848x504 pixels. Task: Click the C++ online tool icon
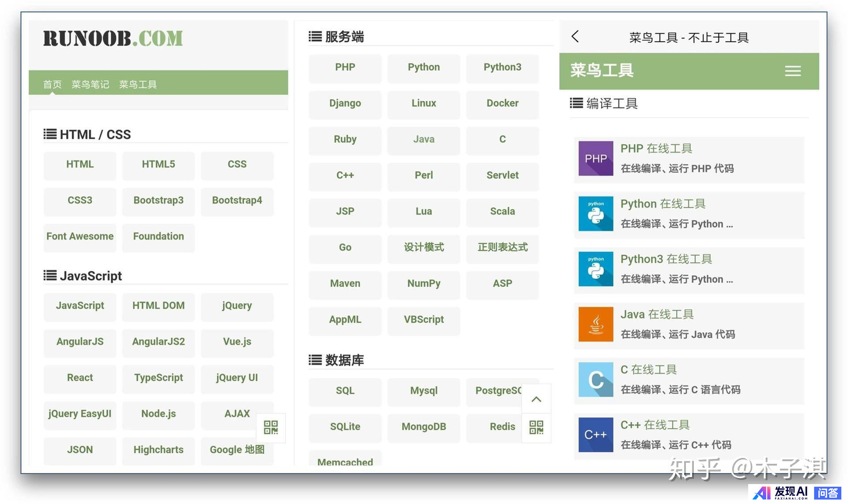point(595,435)
